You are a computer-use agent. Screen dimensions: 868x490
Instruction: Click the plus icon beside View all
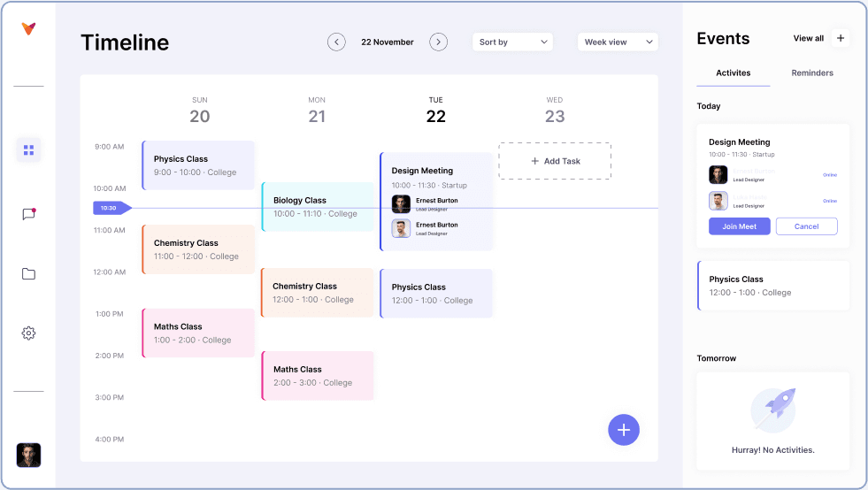(x=841, y=38)
